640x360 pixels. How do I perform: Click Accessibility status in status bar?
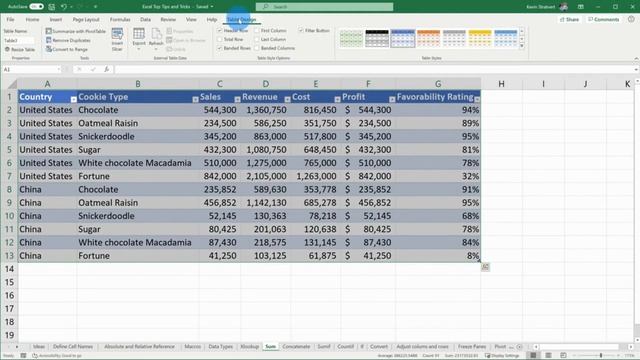coord(57,356)
